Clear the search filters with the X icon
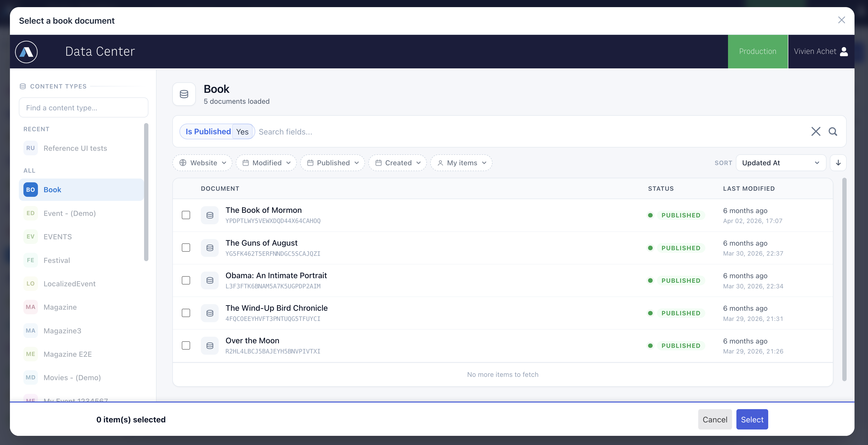The height and width of the screenshot is (445, 868). (x=816, y=131)
